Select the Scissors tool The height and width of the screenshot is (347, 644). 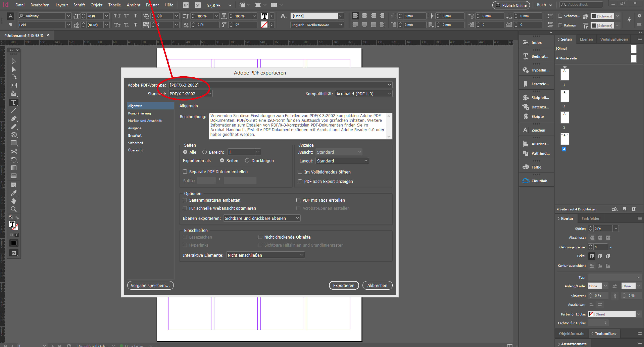point(14,151)
